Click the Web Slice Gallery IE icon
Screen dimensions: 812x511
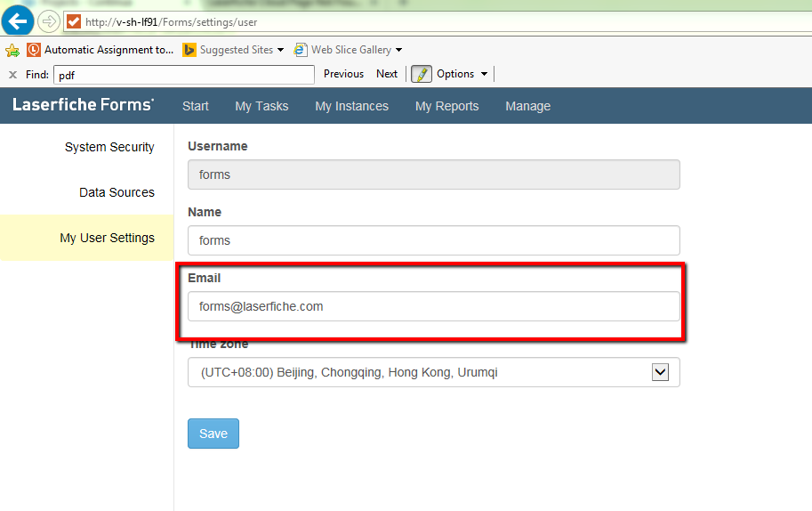click(x=301, y=50)
